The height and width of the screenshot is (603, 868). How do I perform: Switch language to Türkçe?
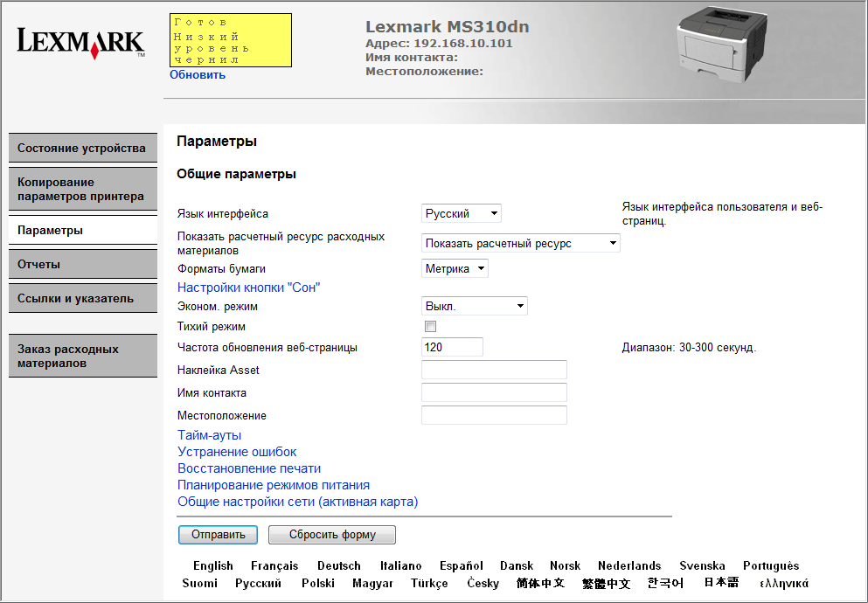point(429,583)
